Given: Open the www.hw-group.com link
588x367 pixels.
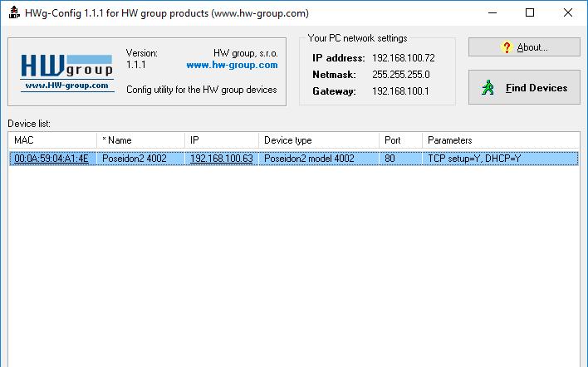Looking at the screenshot, I should coord(232,65).
